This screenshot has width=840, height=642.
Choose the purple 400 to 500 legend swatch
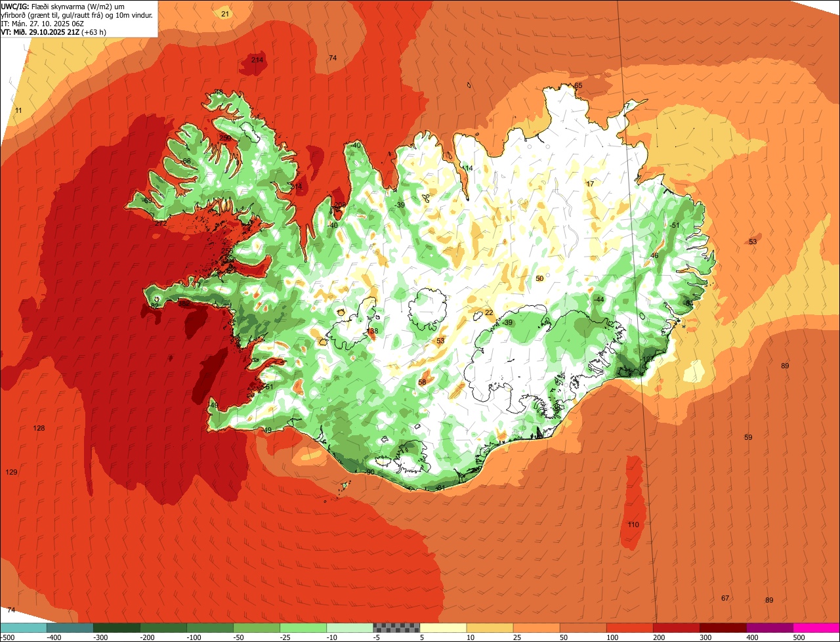click(x=770, y=628)
